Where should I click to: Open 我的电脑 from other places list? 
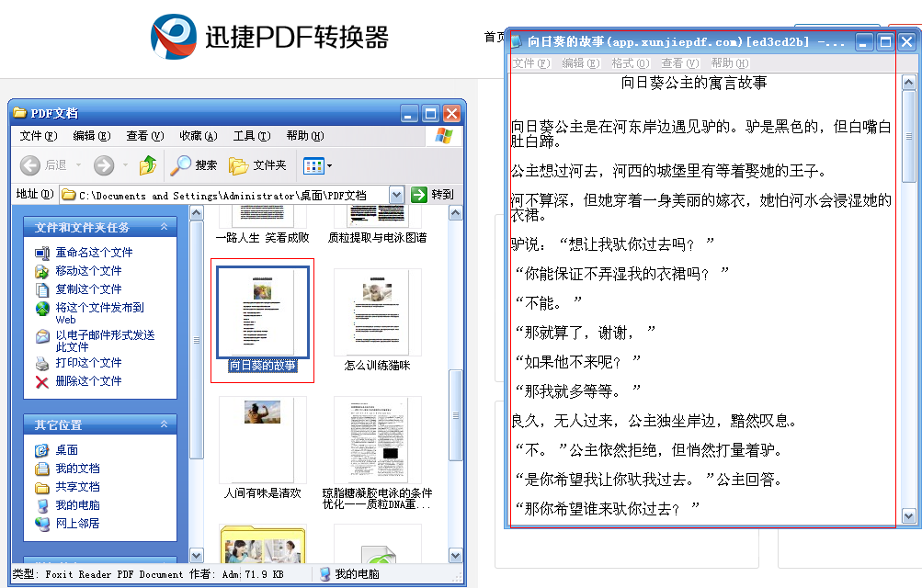click(x=77, y=505)
